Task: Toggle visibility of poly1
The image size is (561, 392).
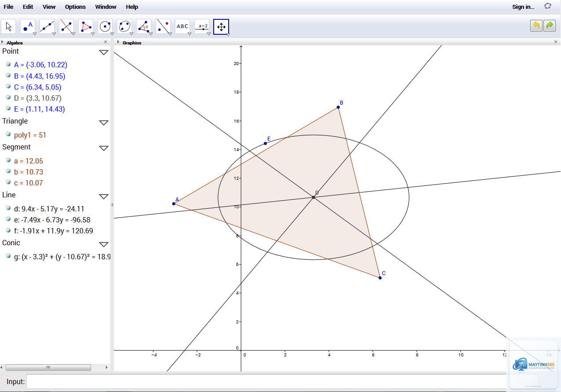Action: 8,134
